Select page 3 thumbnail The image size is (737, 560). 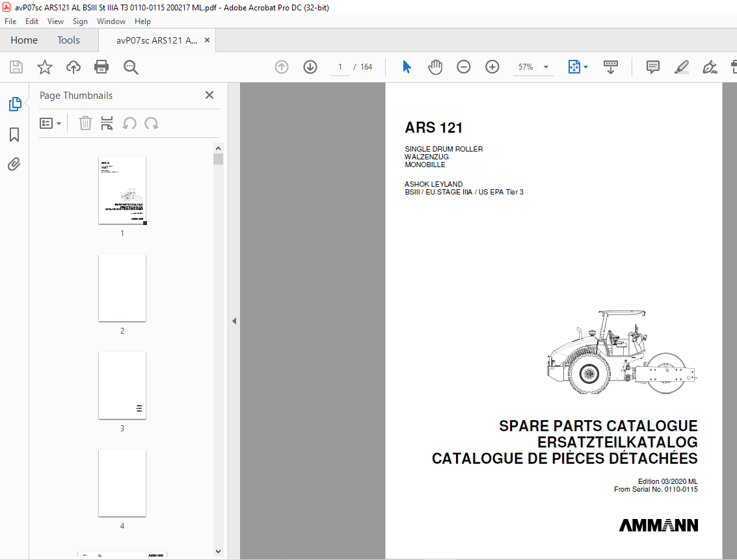pyautogui.click(x=122, y=385)
